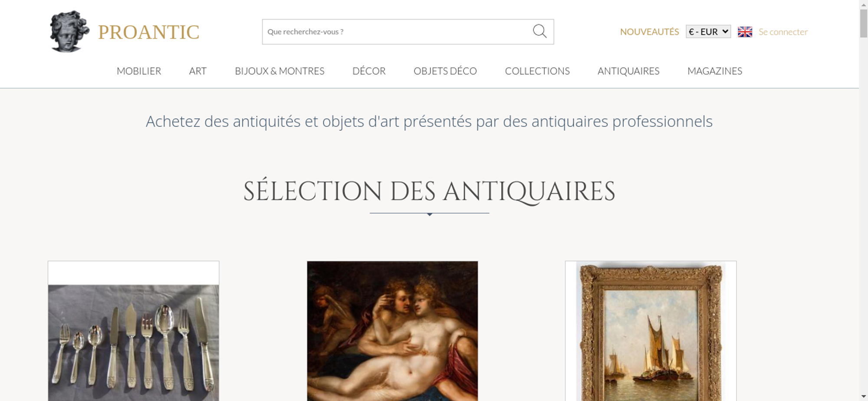Open the COLLECTIONS menu

pos(537,71)
